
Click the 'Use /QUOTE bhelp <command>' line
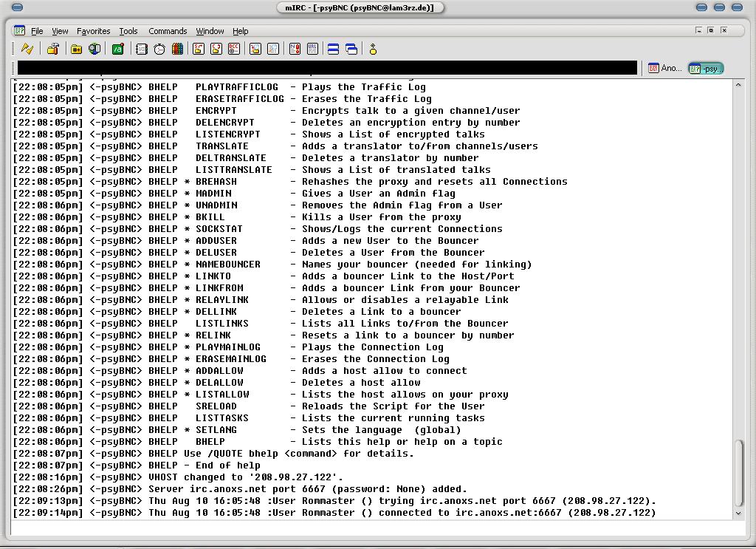(x=213, y=454)
